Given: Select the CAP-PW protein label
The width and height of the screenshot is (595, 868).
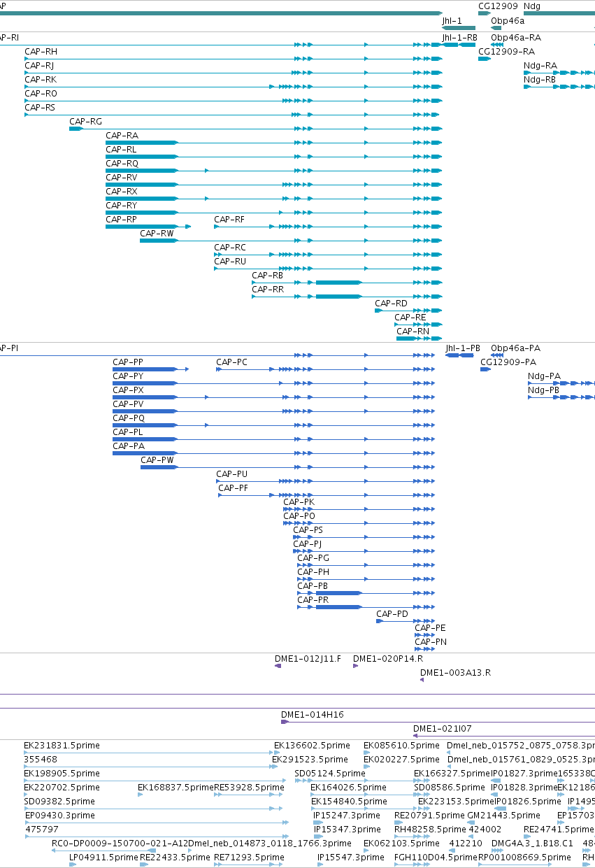Looking at the screenshot, I should coord(157,460).
